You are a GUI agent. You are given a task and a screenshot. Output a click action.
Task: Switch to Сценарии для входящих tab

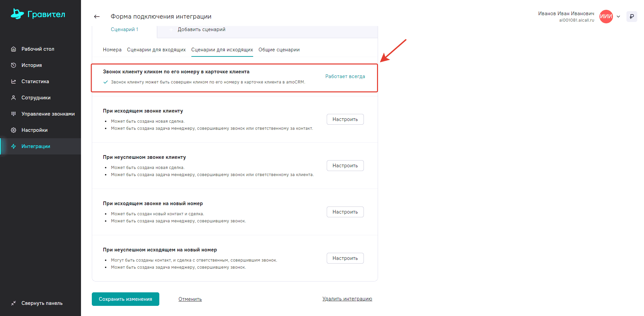pyautogui.click(x=156, y=50)
